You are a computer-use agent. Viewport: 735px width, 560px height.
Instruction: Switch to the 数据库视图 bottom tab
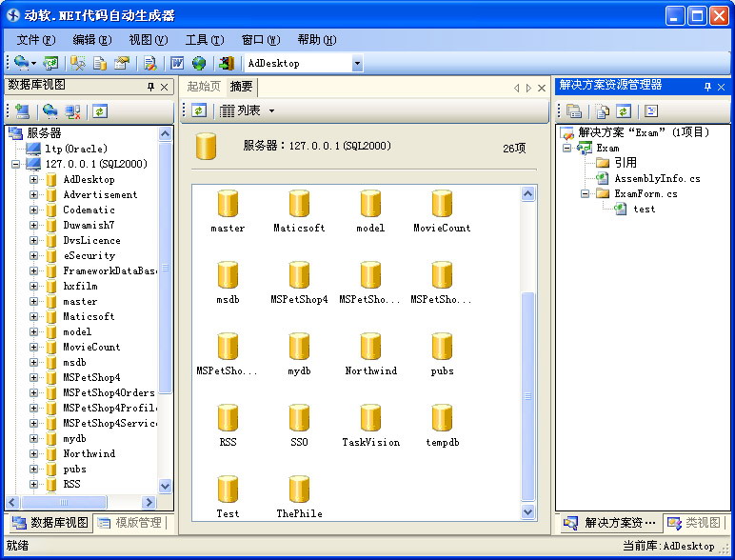[50, 523]
